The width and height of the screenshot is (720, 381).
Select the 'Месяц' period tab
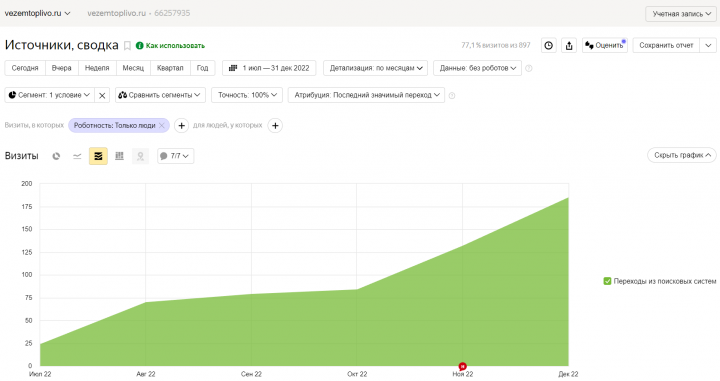point(133,68)
